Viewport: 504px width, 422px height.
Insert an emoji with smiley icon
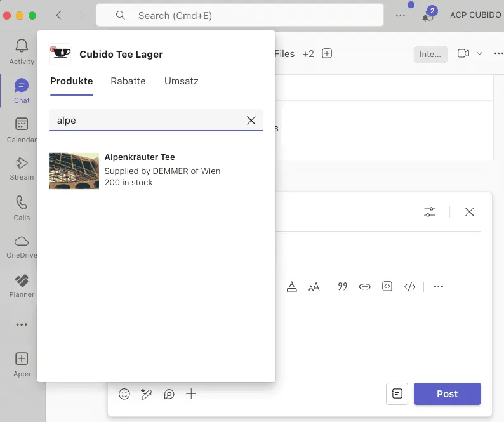point(124,394)
